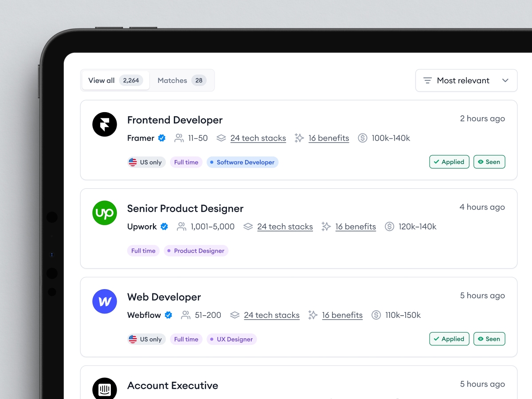Viewport: 532px width, 399px height.
Task: Open Framer's 16 benefits link
Action: point(329,138)
